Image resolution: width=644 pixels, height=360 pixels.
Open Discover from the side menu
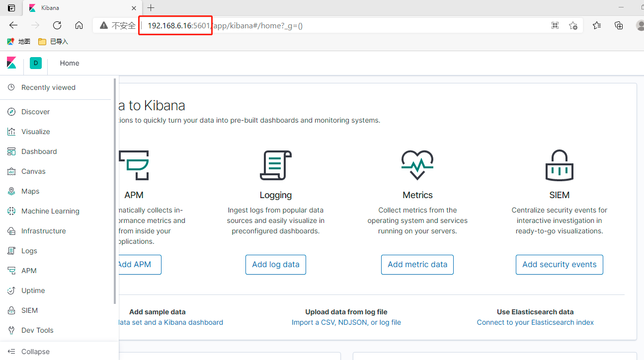[35, 112]
